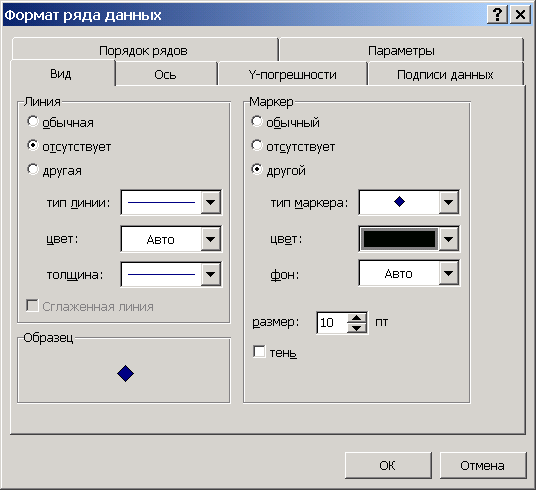Expand the толщина dropdown arrow
536x490 pixels.
click(x=211, y=274)
